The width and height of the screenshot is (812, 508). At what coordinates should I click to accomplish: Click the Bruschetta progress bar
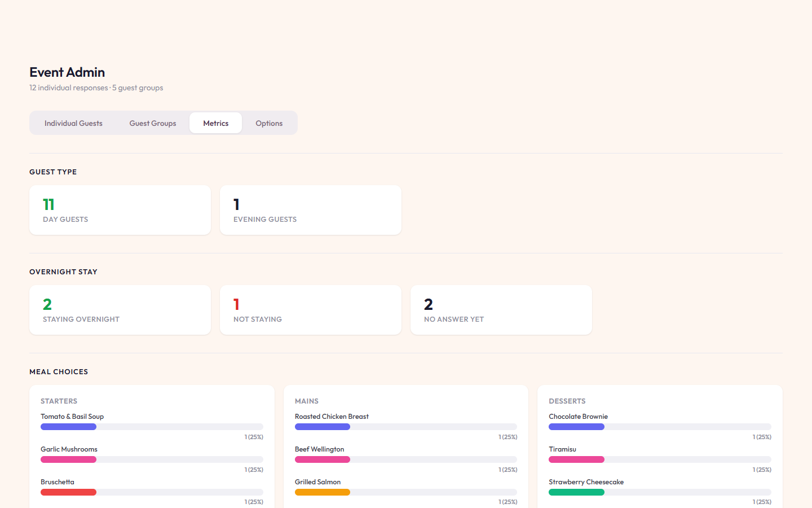(x=152, y=492)
